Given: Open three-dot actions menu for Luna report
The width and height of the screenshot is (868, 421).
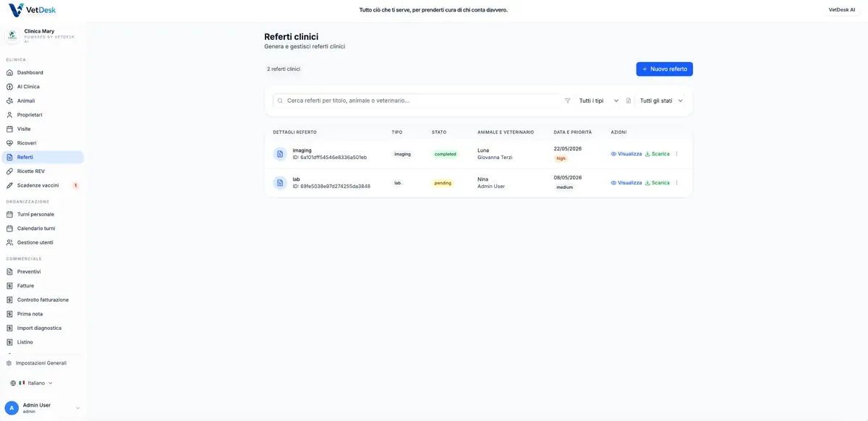Looking at the screenshot, I should tap(677, 154).
